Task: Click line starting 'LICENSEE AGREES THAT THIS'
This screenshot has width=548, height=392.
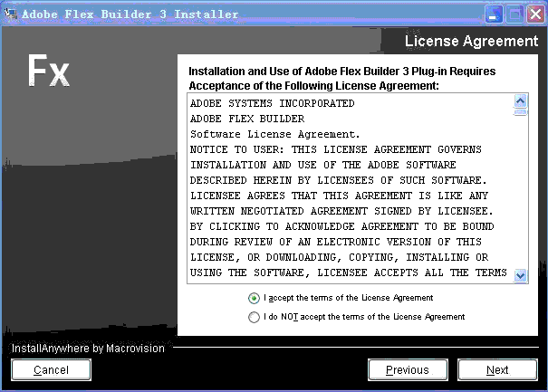Action: 339,196
